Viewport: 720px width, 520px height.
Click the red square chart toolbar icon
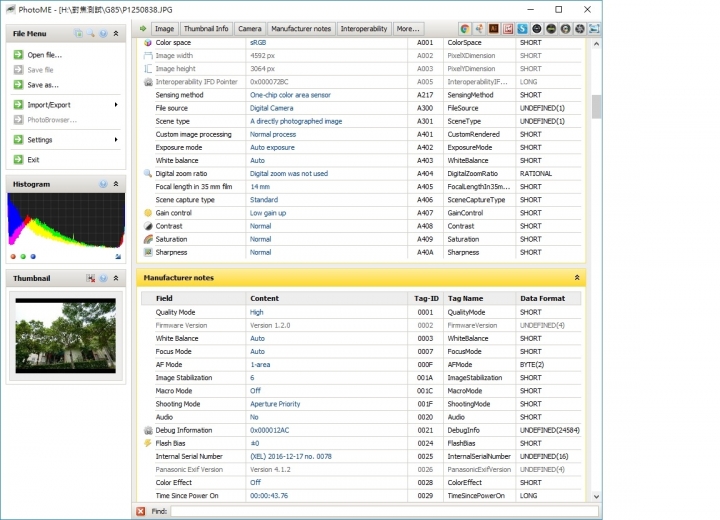pos(508,29)
